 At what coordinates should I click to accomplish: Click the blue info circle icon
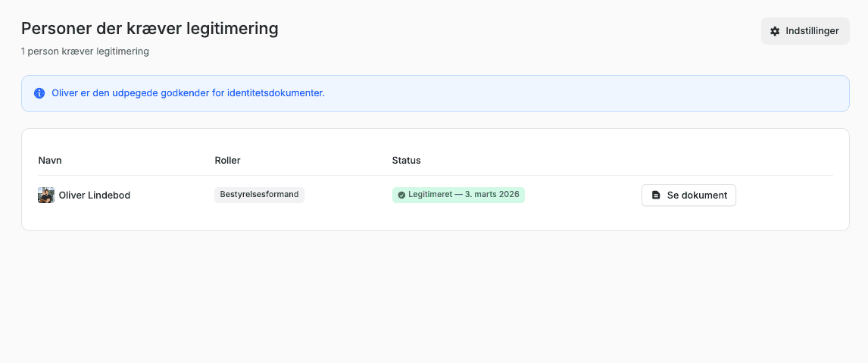(x=39, y=93)
